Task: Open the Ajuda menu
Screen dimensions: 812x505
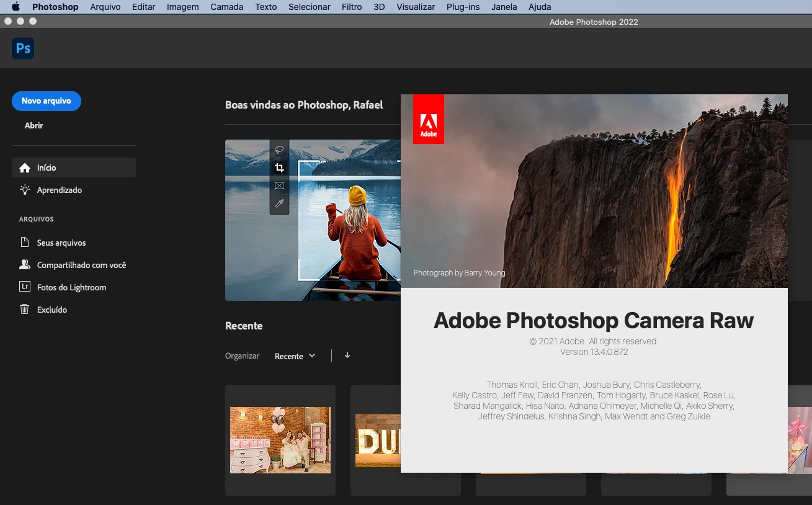Action: tap(540, 7)
